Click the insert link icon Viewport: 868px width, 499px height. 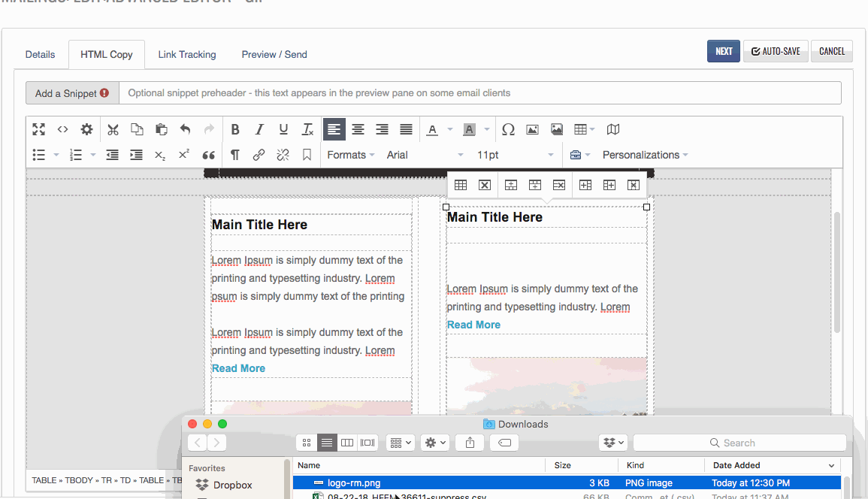click(259, 155)
